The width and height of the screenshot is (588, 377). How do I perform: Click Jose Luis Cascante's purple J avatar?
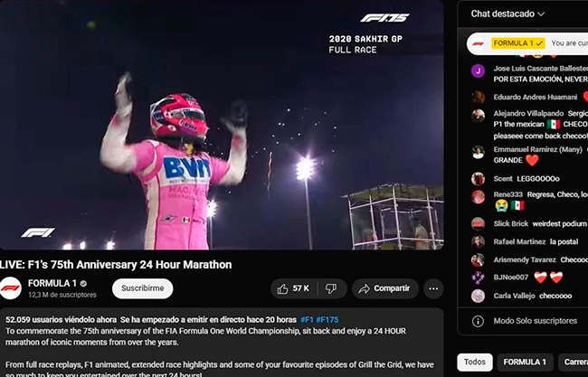(478, 71)
